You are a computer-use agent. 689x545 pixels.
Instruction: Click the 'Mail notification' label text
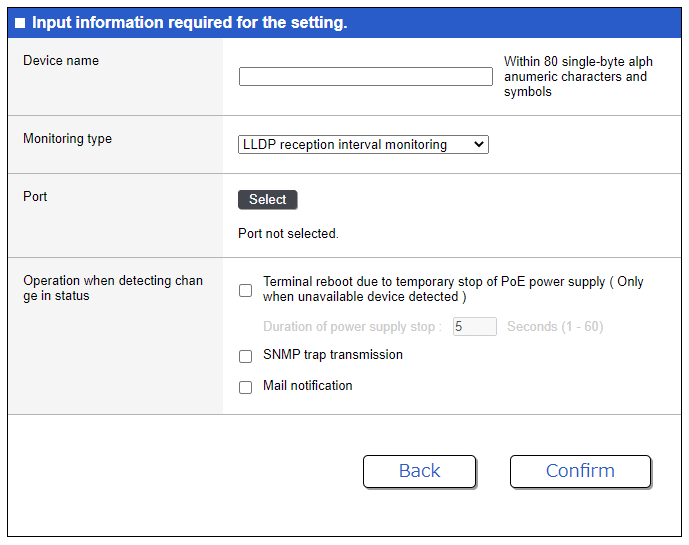click(307, 386)
